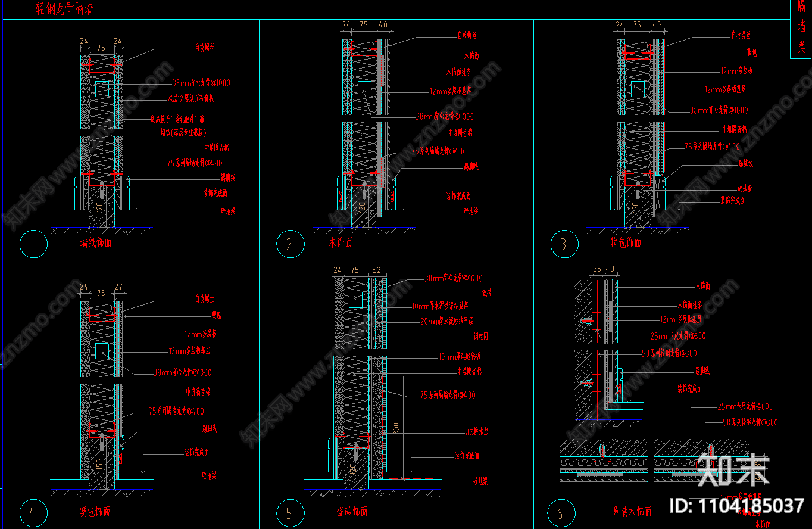
Task: Select '踢脚线' label in detail 2
Action: (471, 166)
